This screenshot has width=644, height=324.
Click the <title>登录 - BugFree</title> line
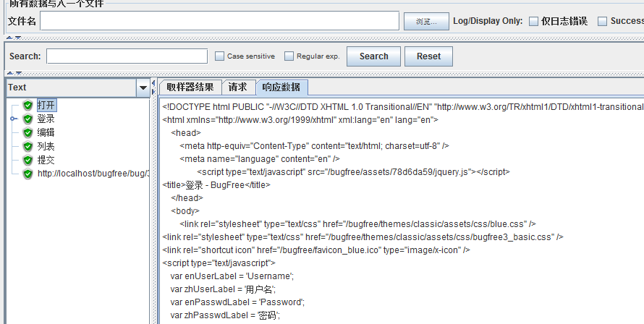(216, 185)
